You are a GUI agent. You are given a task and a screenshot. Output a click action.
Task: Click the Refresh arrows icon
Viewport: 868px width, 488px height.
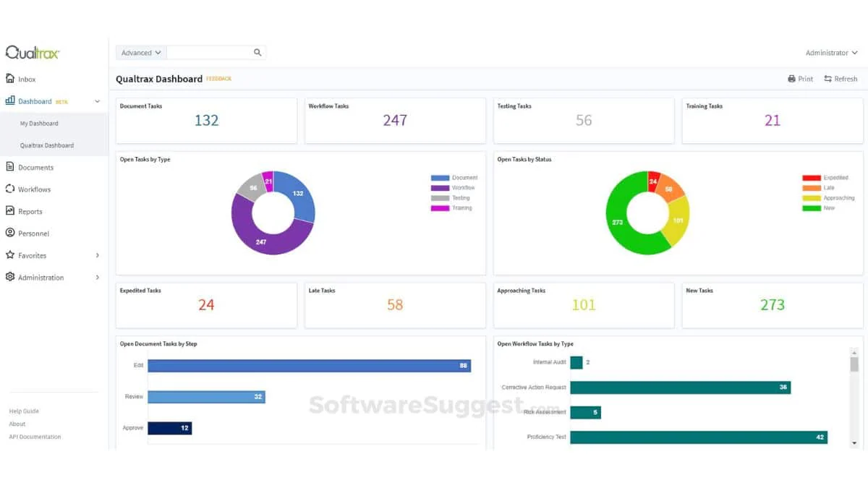coord(827,79)
